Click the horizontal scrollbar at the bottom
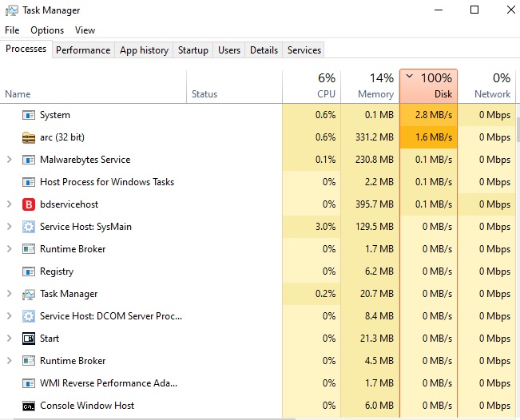The image size is (520, 420). pos(154,418)
